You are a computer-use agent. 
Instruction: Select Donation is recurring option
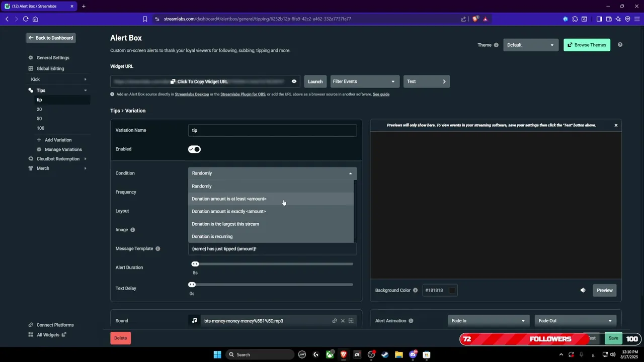tap(271, 236)
